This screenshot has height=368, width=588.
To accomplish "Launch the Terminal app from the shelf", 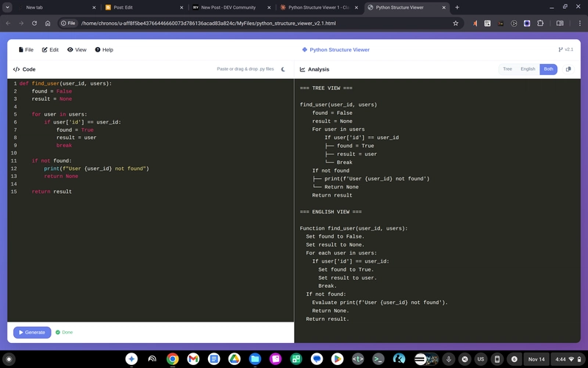I will 379,359.
